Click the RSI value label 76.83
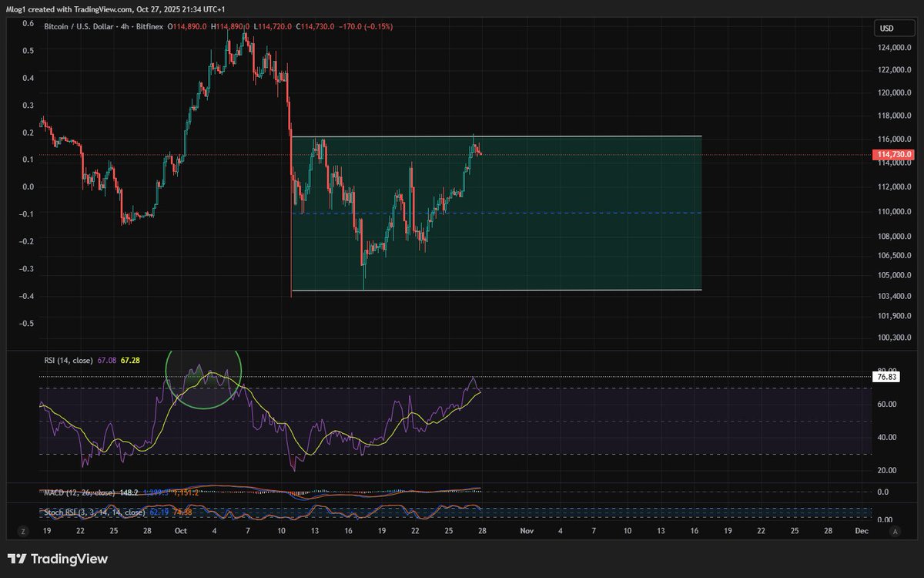This screenshot has width=924, height=578. pyautogui.click(x=885, y=378)
